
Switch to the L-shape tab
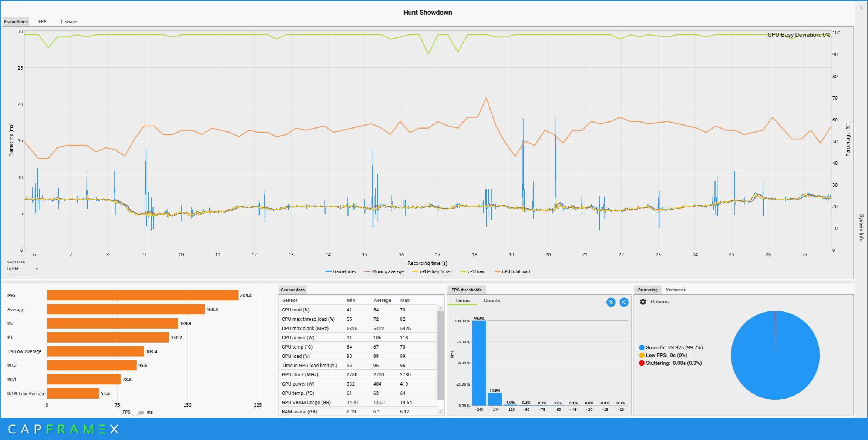click(x=69, y=22)
